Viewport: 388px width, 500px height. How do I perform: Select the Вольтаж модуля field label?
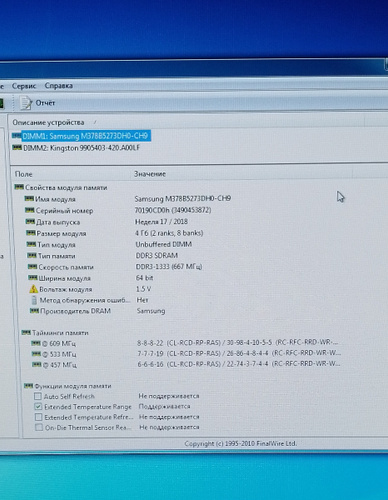pos(65,289)
